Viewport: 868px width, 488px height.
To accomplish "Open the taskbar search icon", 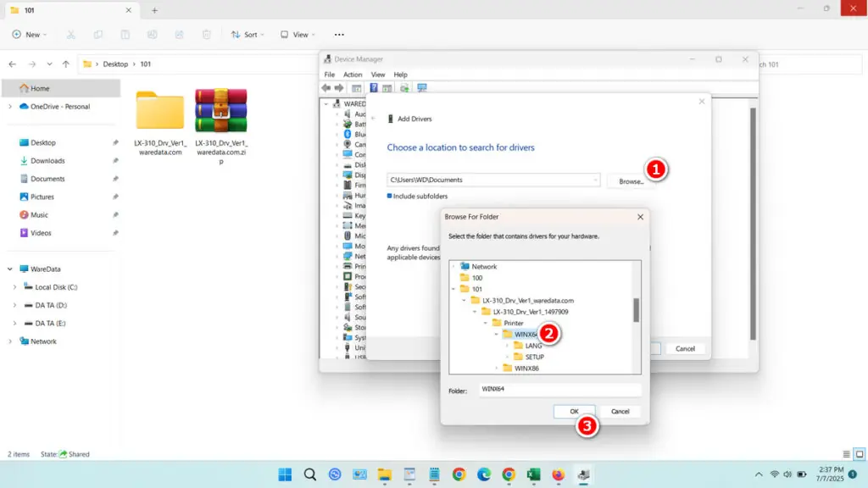I will point(310,474).
